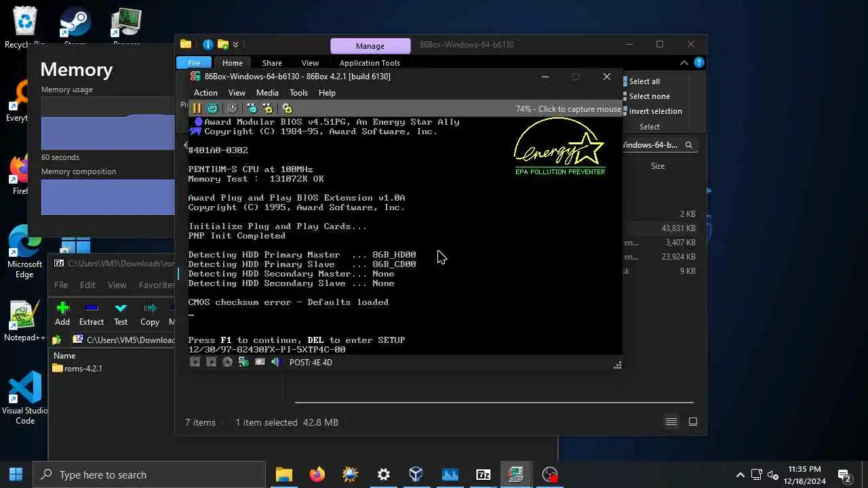Click the New folder icon in Explorer title bar
Viewport: 868px width, 488px height.
(222, 45)
